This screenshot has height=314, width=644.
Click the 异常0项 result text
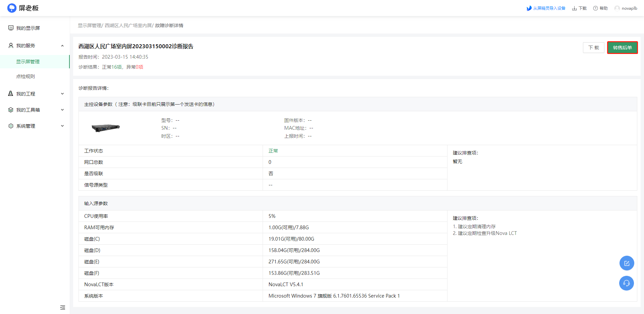135,67
